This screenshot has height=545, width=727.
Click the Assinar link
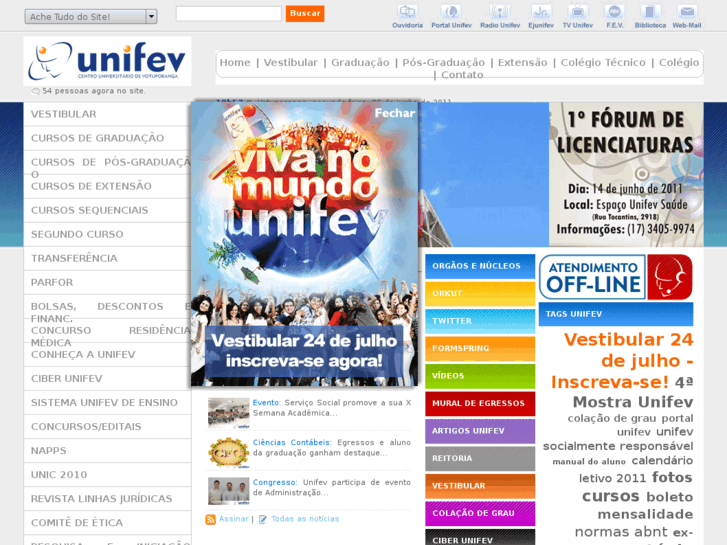point(234,519)
